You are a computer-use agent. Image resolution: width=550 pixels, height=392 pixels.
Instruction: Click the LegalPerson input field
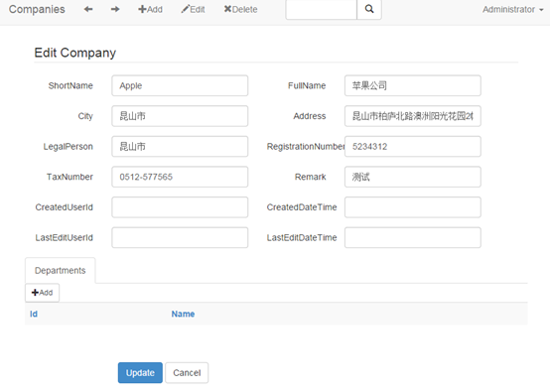[180, 147]
